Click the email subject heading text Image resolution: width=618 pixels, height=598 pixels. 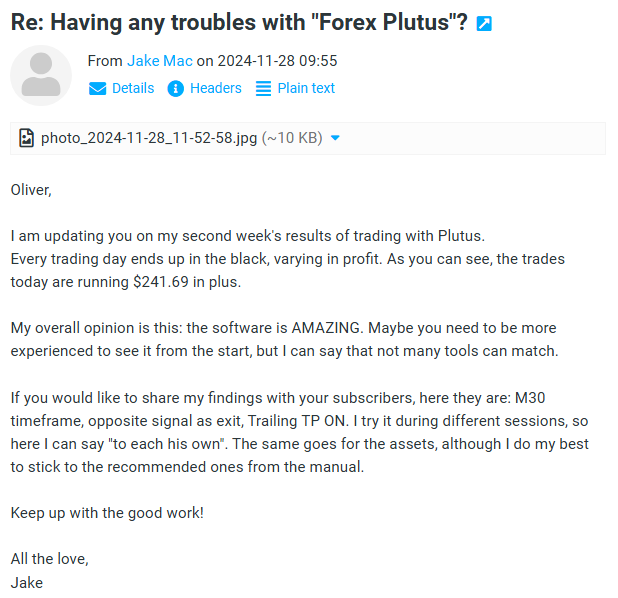(x=239, y=23)
